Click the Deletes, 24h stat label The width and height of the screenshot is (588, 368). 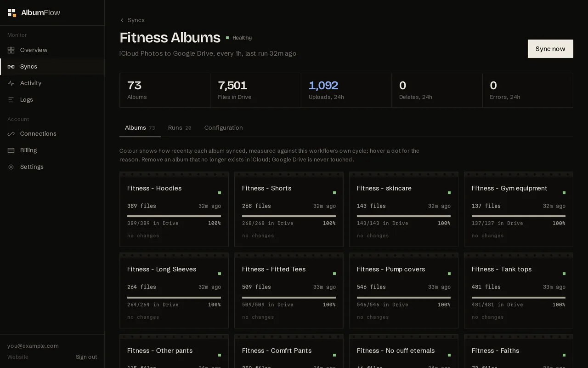pos(416,97)
